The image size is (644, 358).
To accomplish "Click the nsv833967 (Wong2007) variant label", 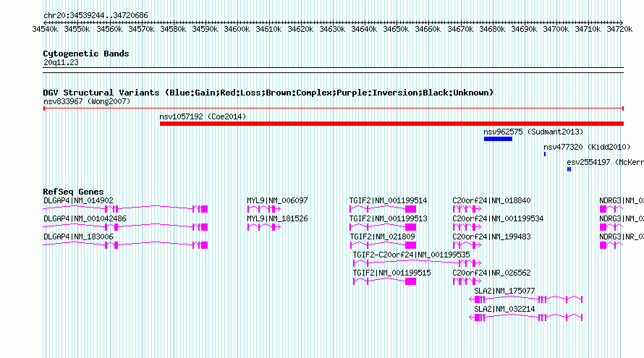I will 87,101.
